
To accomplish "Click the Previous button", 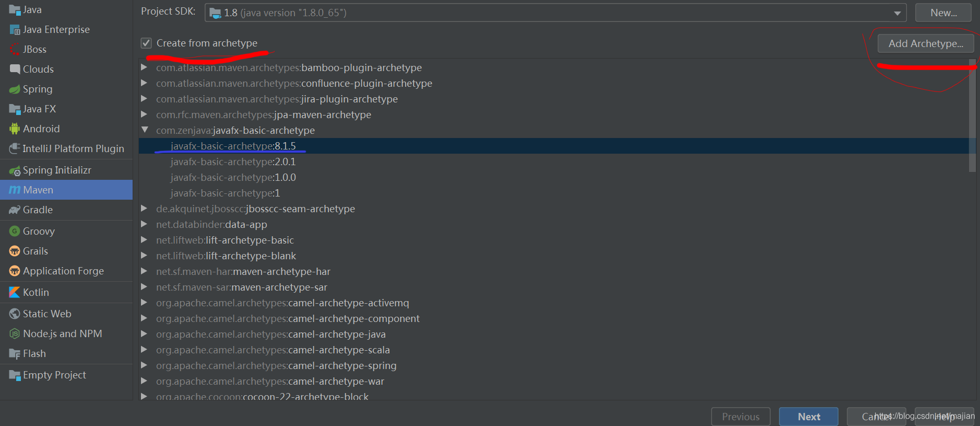I will (x=741, y=417).
